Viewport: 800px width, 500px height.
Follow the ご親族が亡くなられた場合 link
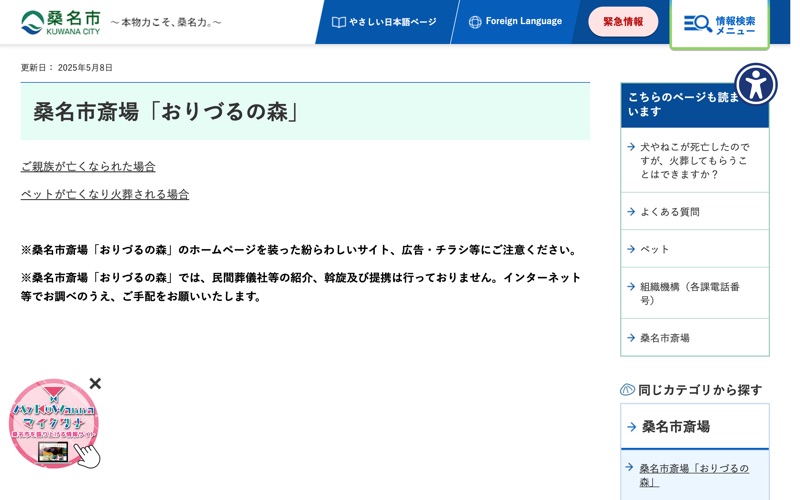(88, 166)
